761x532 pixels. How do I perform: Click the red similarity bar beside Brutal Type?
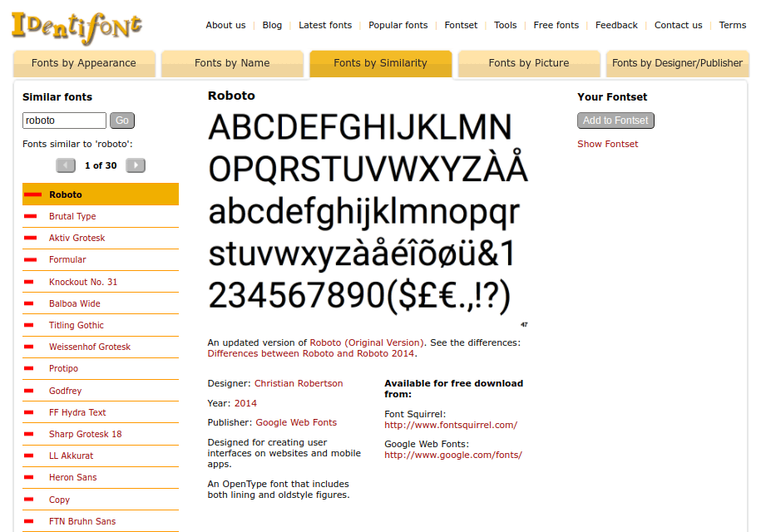31,216
